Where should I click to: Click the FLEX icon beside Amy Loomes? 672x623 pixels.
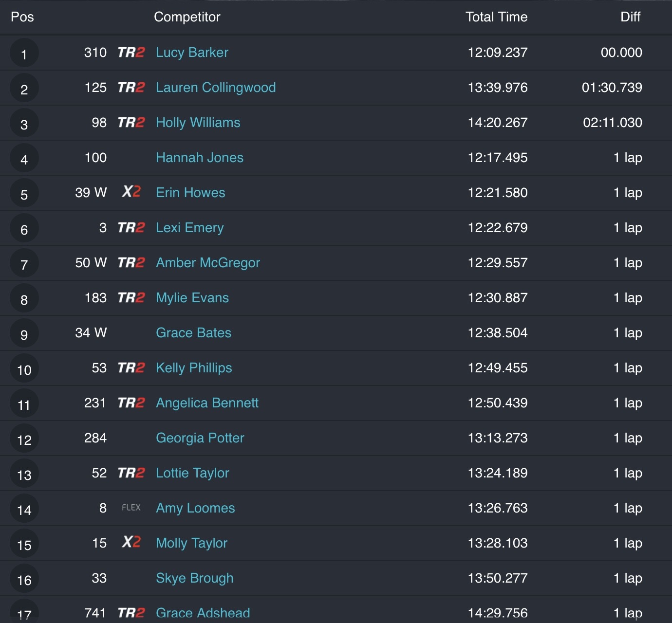pos(131,508)
